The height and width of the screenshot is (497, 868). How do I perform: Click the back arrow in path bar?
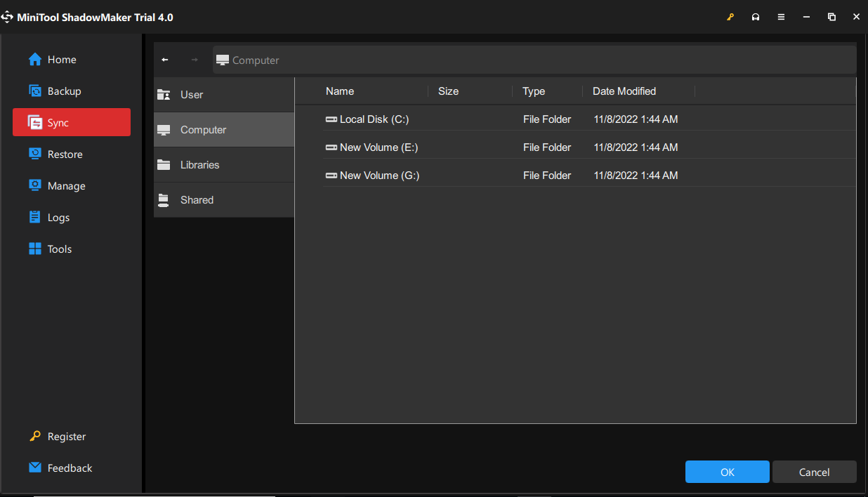coord(165,60)
